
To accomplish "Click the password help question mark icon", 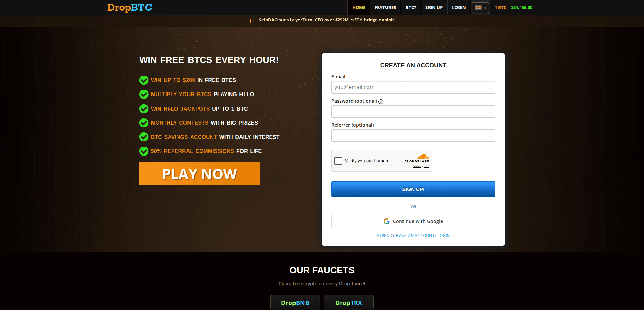I will click(381, 102).
